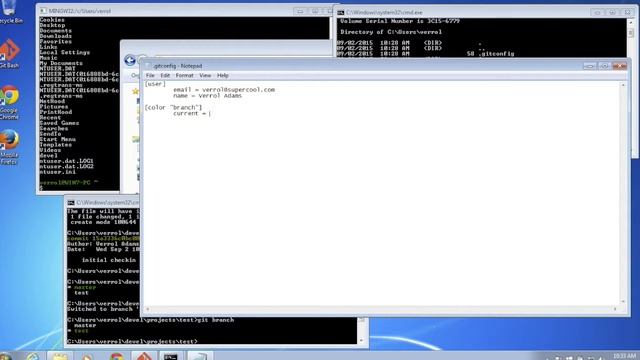The width and height of the screenshot is (640, 360).
Task: Open the file explorer folder on taskbar
Action: [x=60, y=357]
